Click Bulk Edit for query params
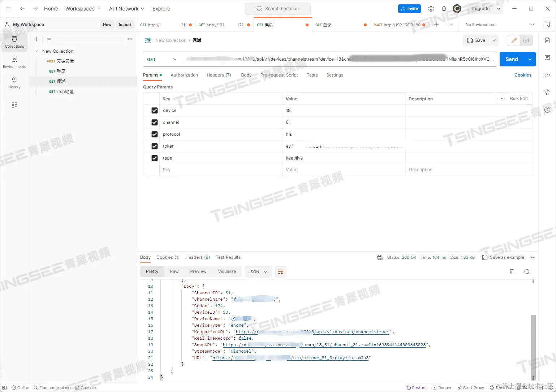Image resolution: width=556 pixels, height=392 pixels. pyautogui.click(x=519, y=99)
